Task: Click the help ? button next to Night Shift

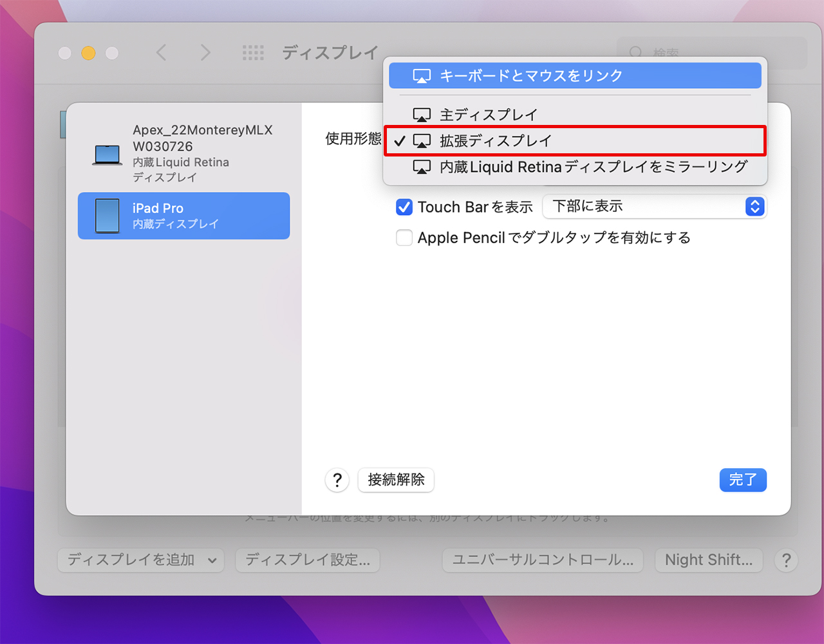Action: [x=786, y=560]
